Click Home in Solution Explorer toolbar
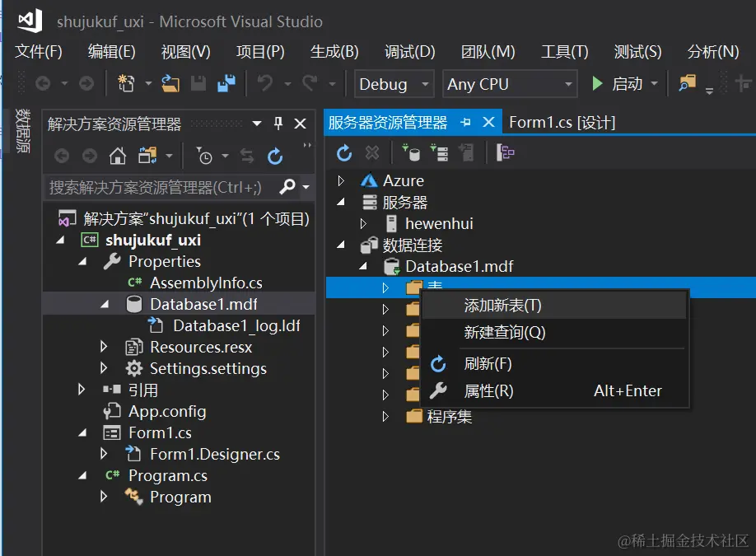Image resolution: width=756 pixels, height=556 pixels. coord(118,157)
